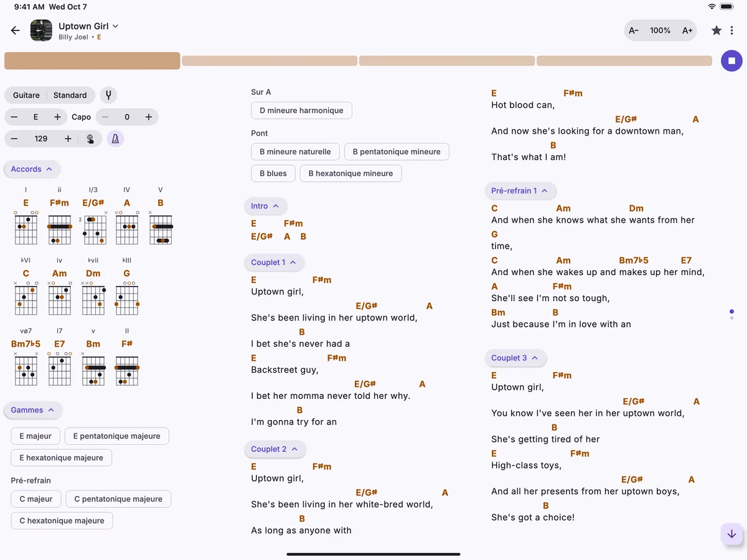Click the 100% zoom value
This screenshot has height=560, width=747.
click(660, 30)
